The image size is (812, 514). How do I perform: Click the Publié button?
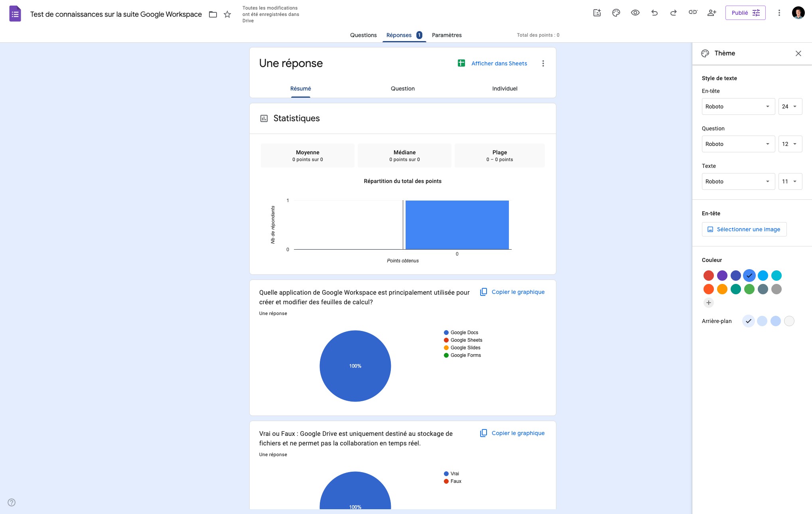coord(745,13)
